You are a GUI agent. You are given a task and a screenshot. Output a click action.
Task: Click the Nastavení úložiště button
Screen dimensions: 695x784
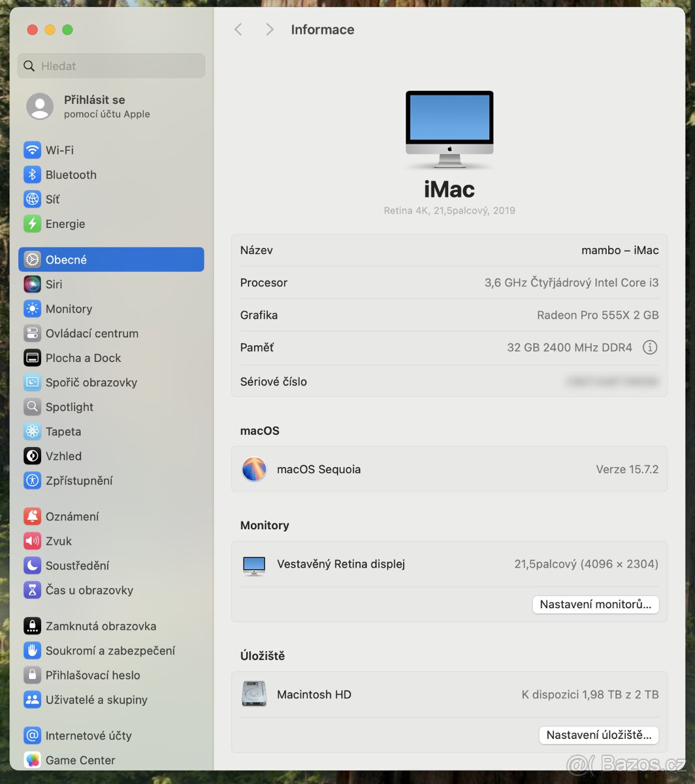pyautogui.click(x=598, y=735)
